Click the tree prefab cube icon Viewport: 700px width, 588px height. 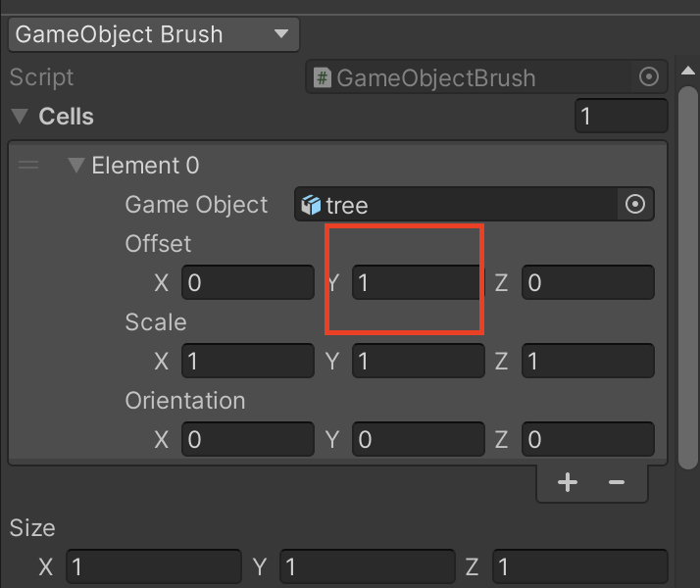tap(311, 205)
